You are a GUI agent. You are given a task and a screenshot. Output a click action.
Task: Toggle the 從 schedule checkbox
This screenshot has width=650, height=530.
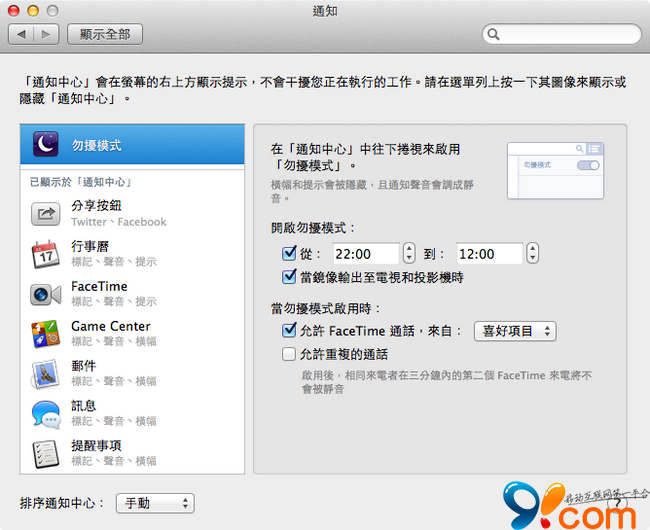[x=289, y=253]
